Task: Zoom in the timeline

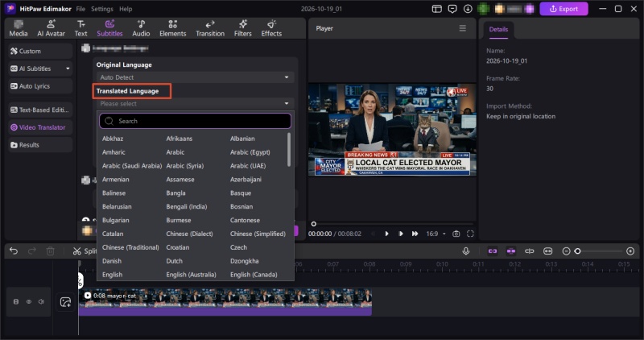Action: [630, 251]
